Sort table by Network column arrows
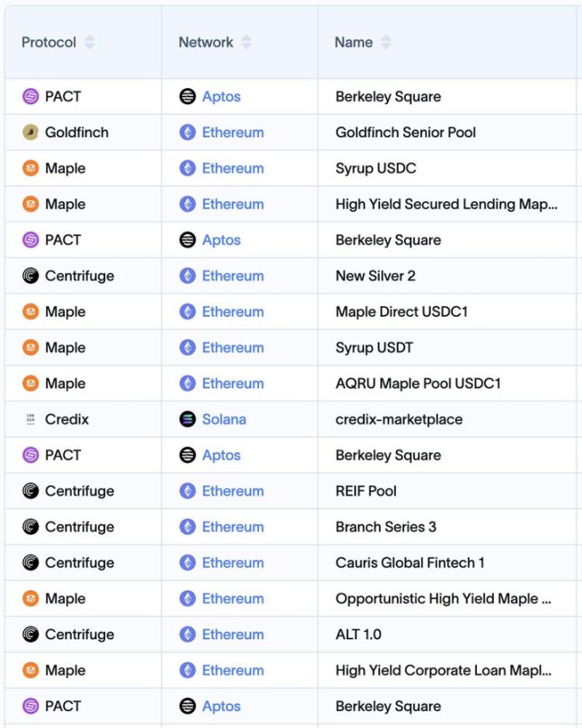The width and height of the screenshot is (582, 728). coord(247,42)
